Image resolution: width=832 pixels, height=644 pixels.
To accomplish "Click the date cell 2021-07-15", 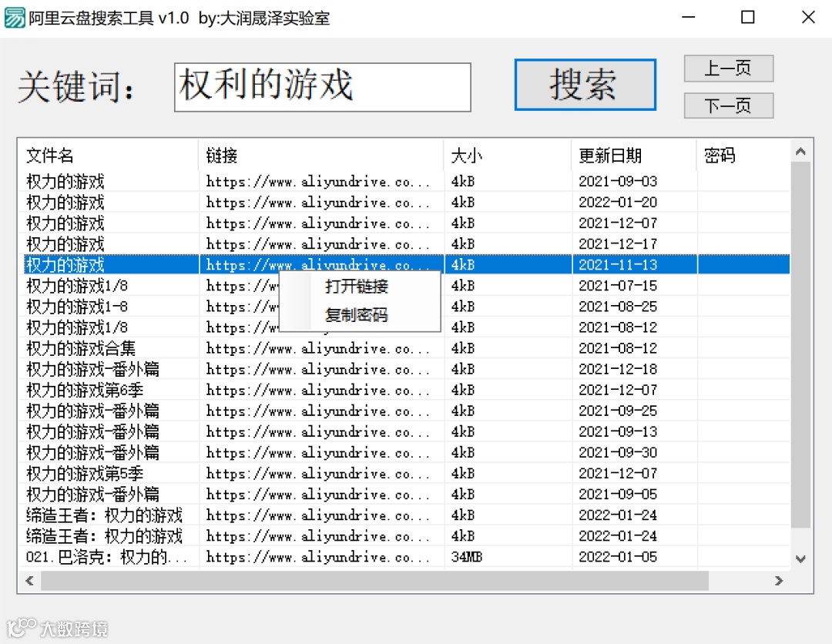I will [618, 286].
